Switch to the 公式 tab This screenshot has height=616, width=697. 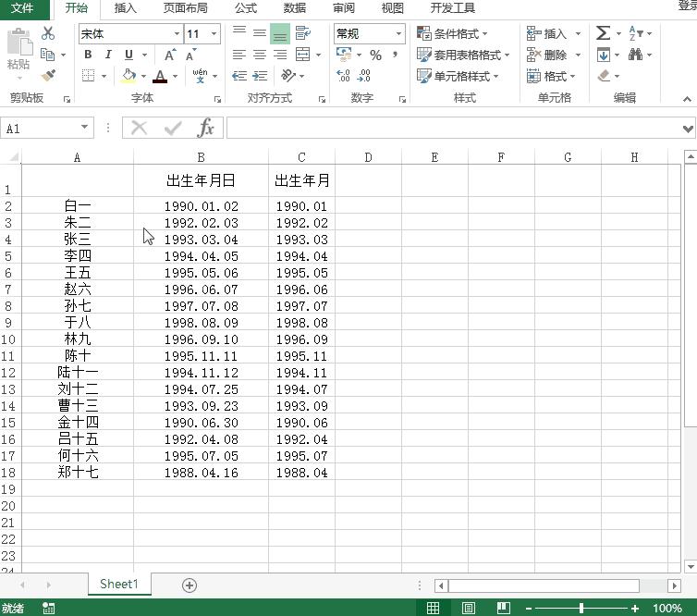pos(246,8)
